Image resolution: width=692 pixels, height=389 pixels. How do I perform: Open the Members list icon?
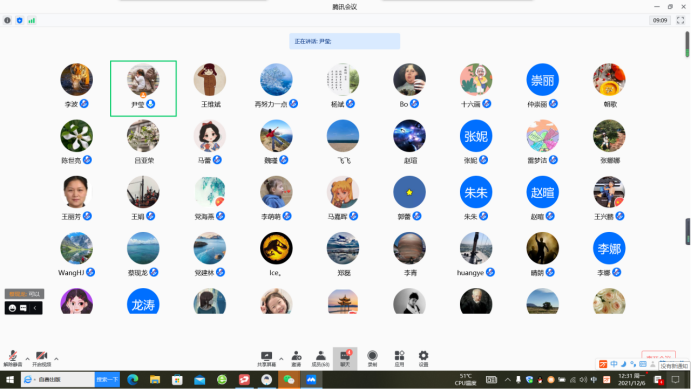click(x=320, y=359)
